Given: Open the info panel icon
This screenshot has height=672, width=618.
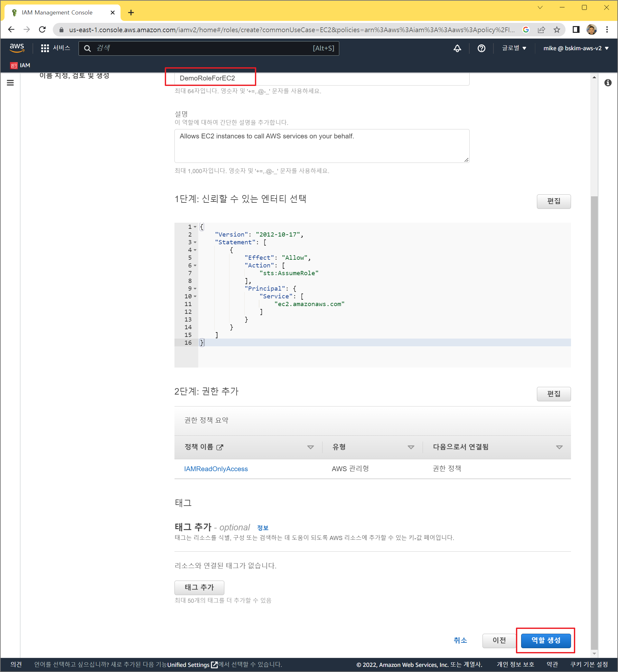Looking at the screenshot, I should [x=608, y=83].
